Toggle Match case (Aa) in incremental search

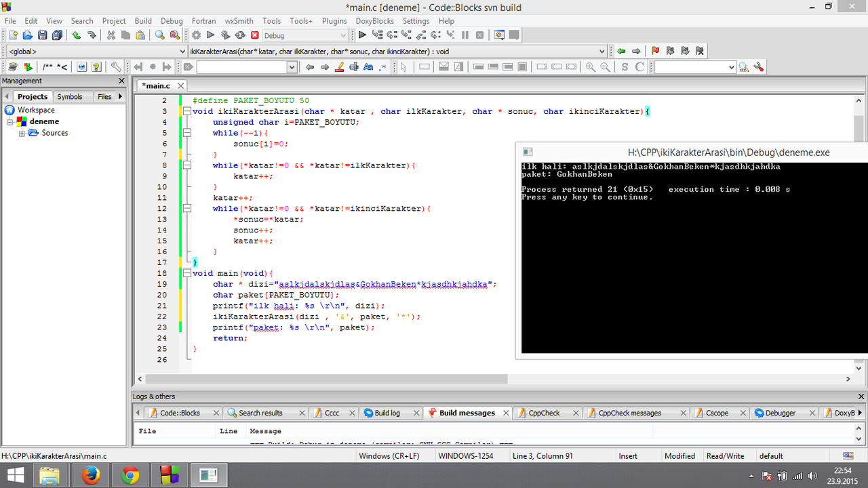click(x=368, y=67)
